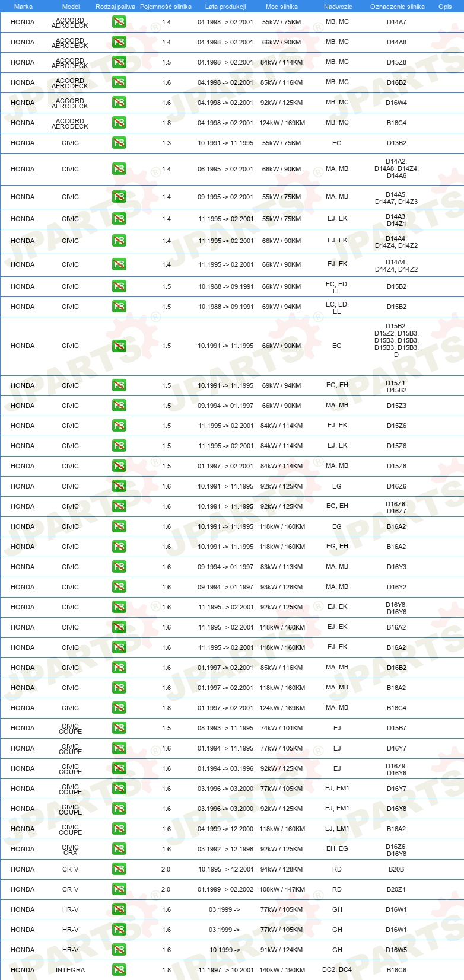
Task: Click the Marka column header
Action: (23, 7)
